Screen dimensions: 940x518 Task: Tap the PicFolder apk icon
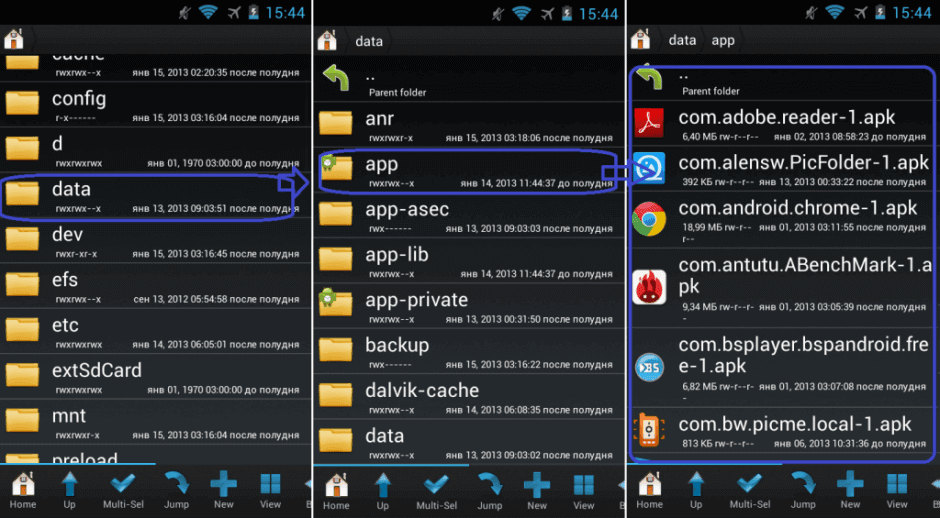pos(650,169)
